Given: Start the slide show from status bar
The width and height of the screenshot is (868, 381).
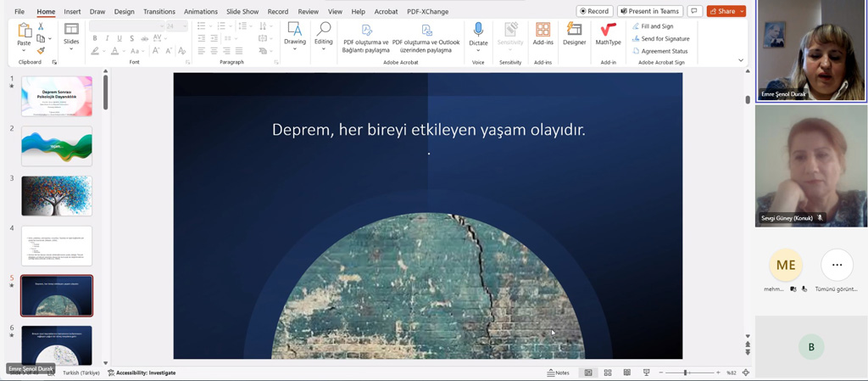Looking at the screenshot, I should [646, 373].
